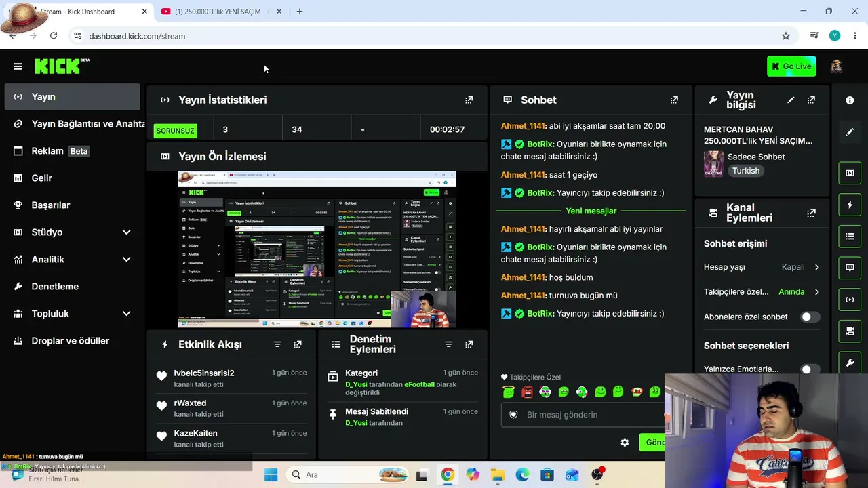Toggle the wrench stream info icon in right rail
The height and width of the screenshot is (488, 868).
tap(850, 363)
